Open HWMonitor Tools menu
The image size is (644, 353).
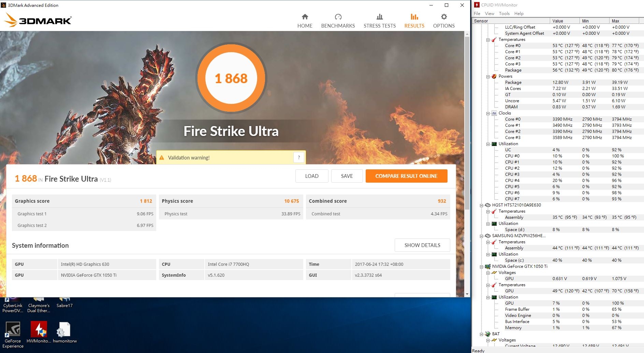pyautogui.click(x=504, y=14)
